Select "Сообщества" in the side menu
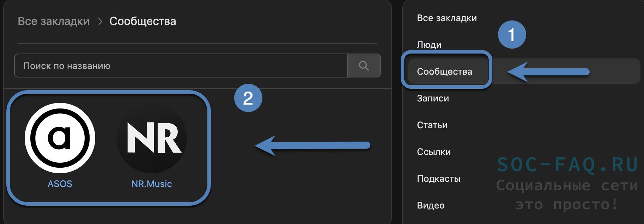 444,71
